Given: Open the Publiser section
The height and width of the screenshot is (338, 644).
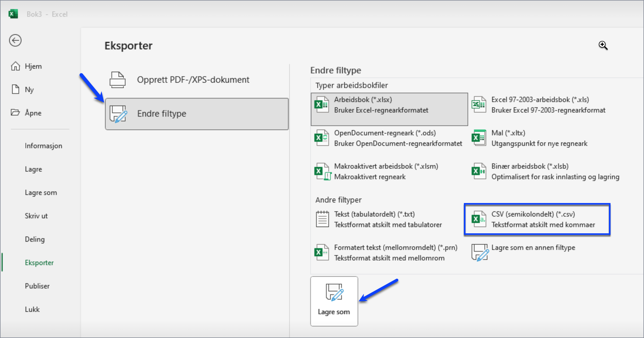Looking at the screenshot, I should pyautogui.click(x=37, y=286).
